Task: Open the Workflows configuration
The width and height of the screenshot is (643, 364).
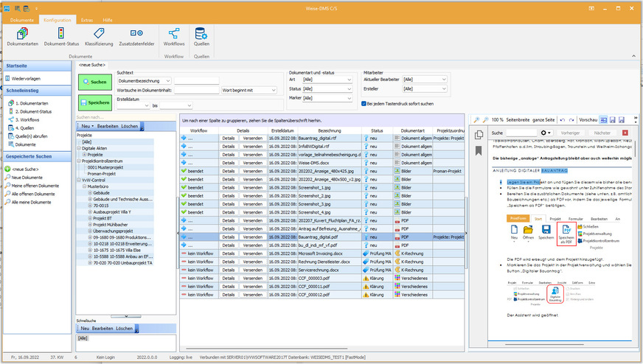Action: coord(174,35)
